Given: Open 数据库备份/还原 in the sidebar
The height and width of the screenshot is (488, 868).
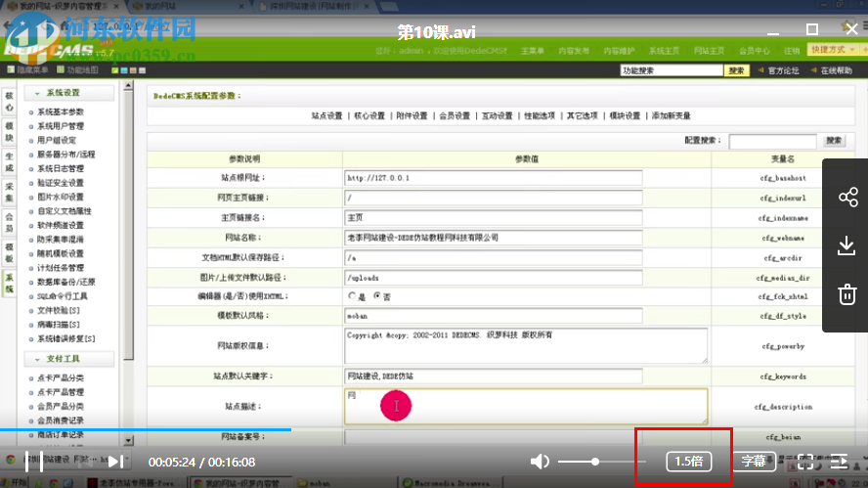Looking at the screenshot, I should 65,282.
